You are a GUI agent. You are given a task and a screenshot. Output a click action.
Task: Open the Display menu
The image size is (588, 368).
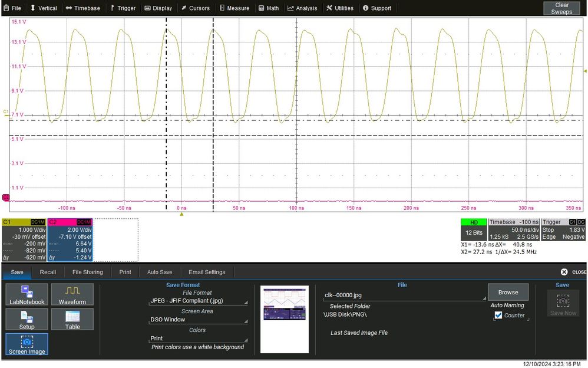click(x=158, y=8)
